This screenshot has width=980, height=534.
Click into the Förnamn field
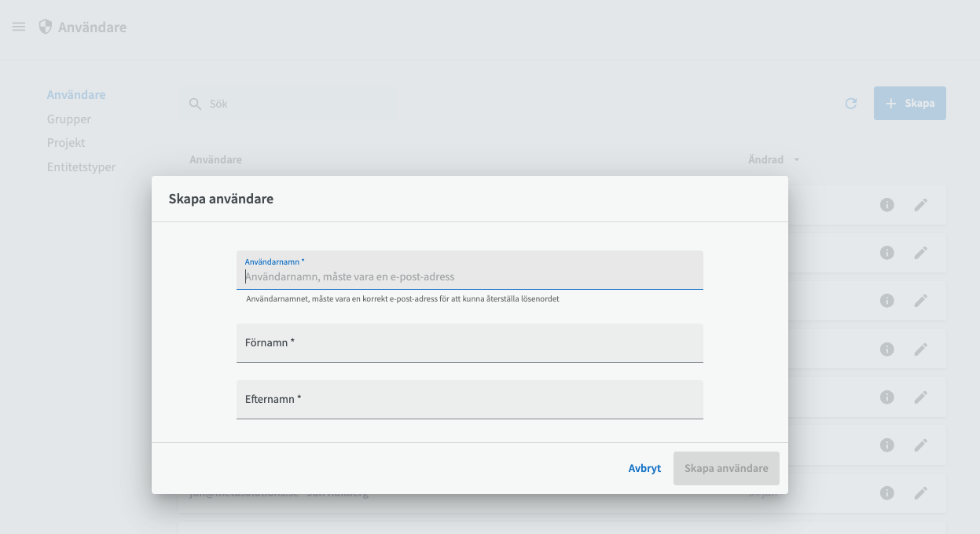(x=469, y=343)
